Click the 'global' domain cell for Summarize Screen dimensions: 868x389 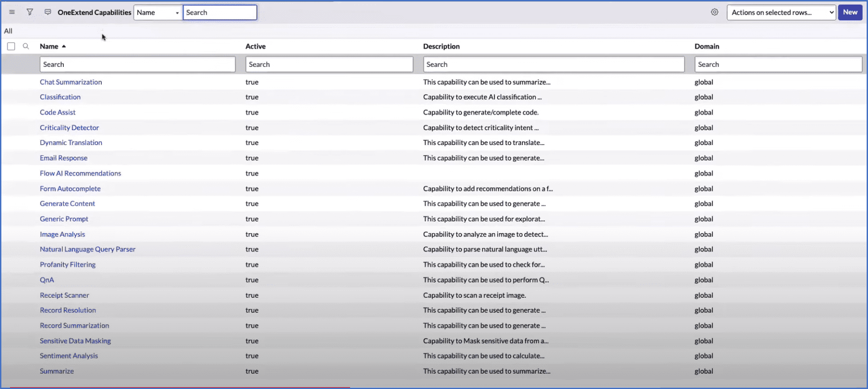tap(704, 371)
